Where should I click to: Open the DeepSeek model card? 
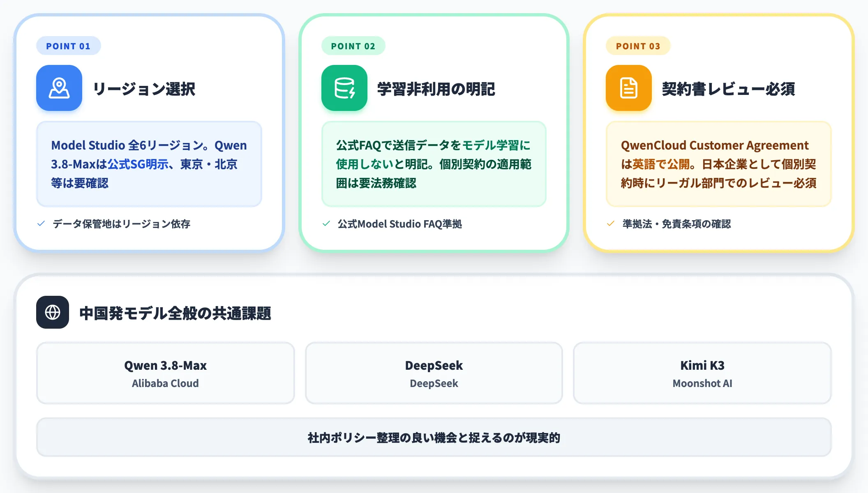click(x=434, y=373)
